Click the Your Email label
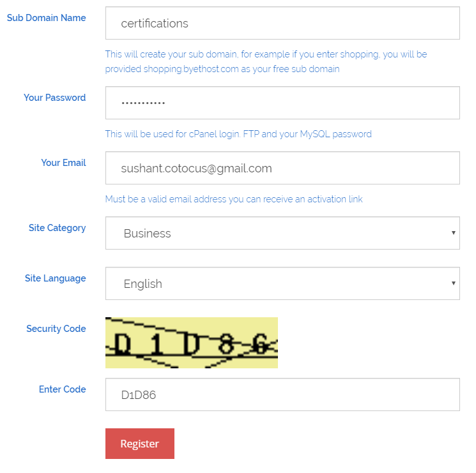The width and height of the screenshot is (476, 473). click(63, 163)
